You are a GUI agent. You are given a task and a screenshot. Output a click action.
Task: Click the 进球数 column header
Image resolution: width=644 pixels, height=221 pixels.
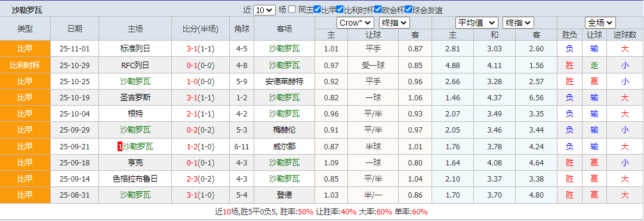pyautogui.click(x=625, y=35)
